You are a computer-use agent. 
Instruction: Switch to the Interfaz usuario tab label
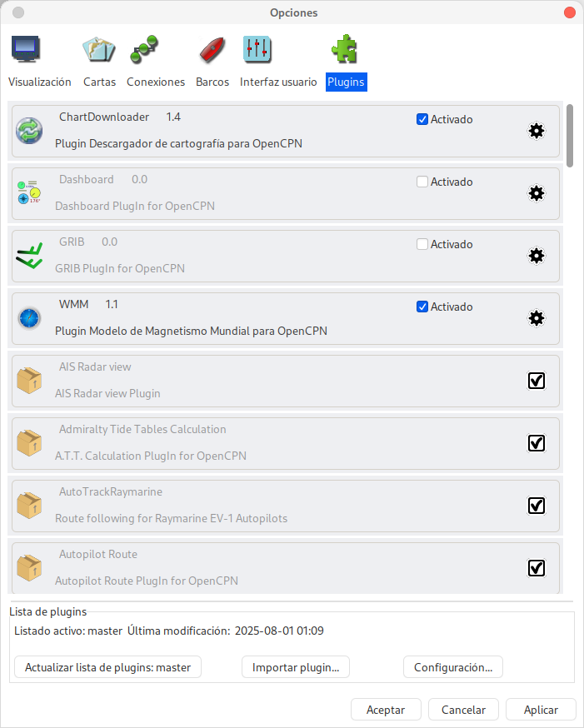(x=278, y=82)
